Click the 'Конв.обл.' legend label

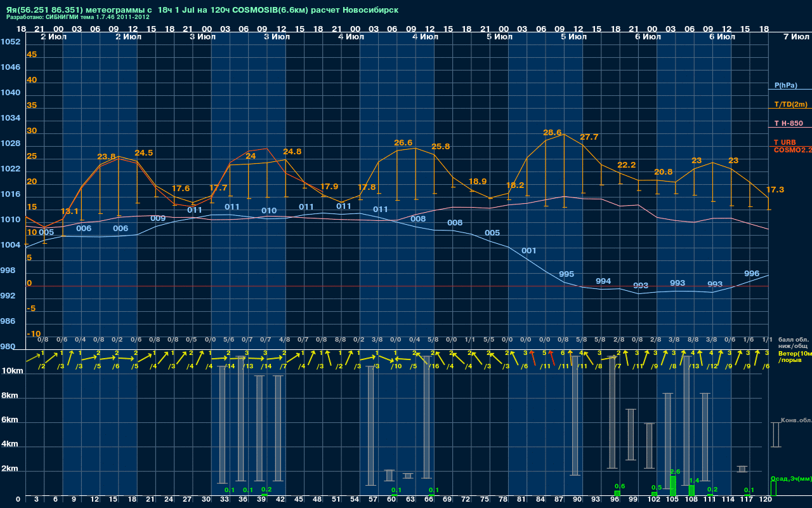coord(796,420)
